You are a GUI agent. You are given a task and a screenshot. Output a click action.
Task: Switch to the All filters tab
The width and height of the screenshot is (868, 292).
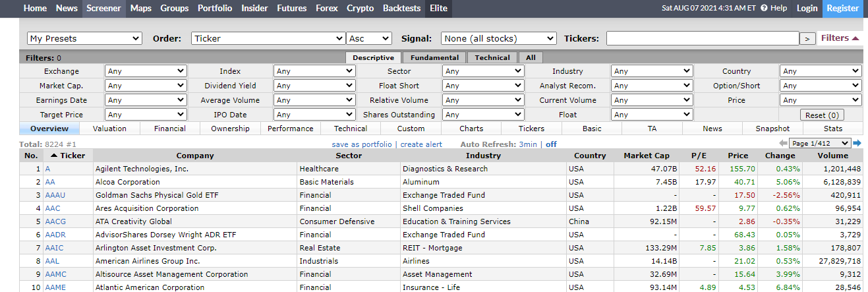pos(531,57)
